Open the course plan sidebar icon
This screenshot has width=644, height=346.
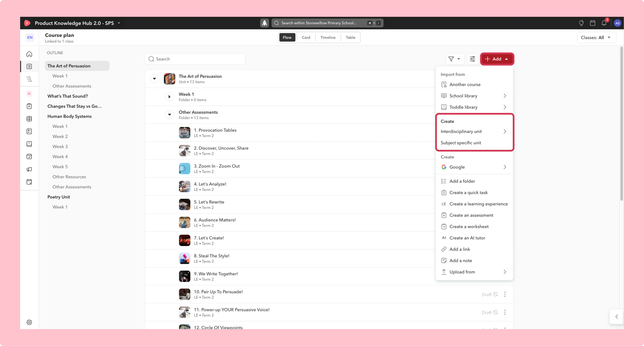pos(29,67)
